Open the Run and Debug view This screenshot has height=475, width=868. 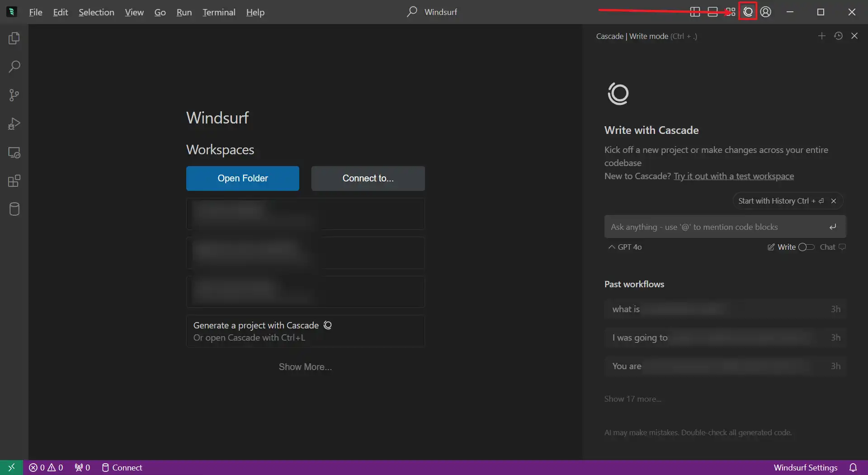pyautogui.click(x=14, y=124)
